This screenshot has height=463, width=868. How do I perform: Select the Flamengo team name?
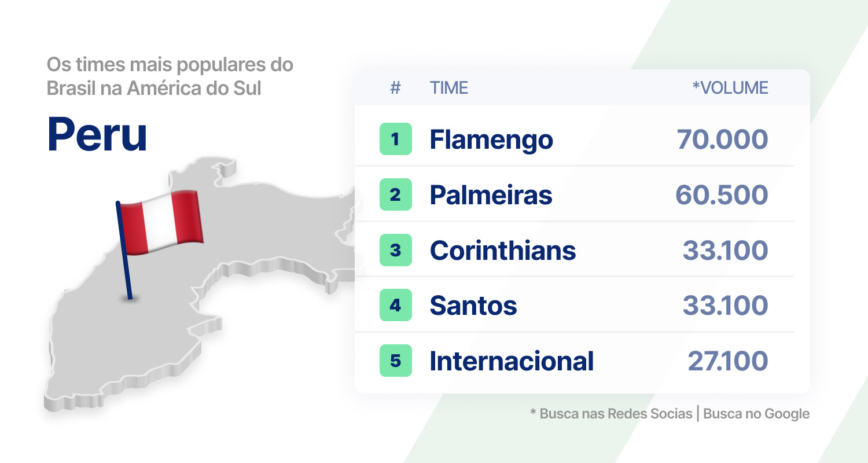(x=491, y=139)
